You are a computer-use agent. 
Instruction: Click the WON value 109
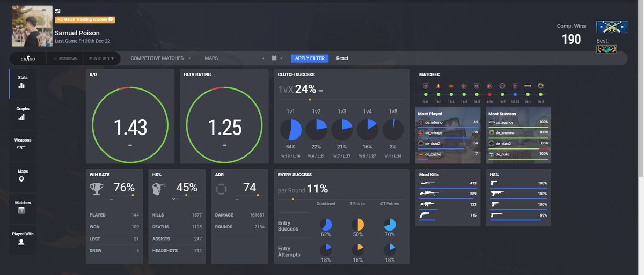tap(134, 226)
